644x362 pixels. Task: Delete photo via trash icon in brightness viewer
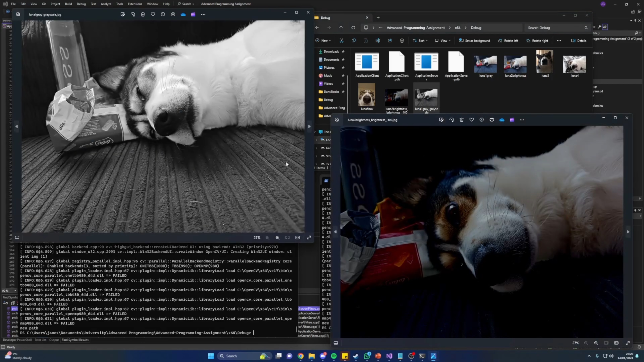click(461, 120)
